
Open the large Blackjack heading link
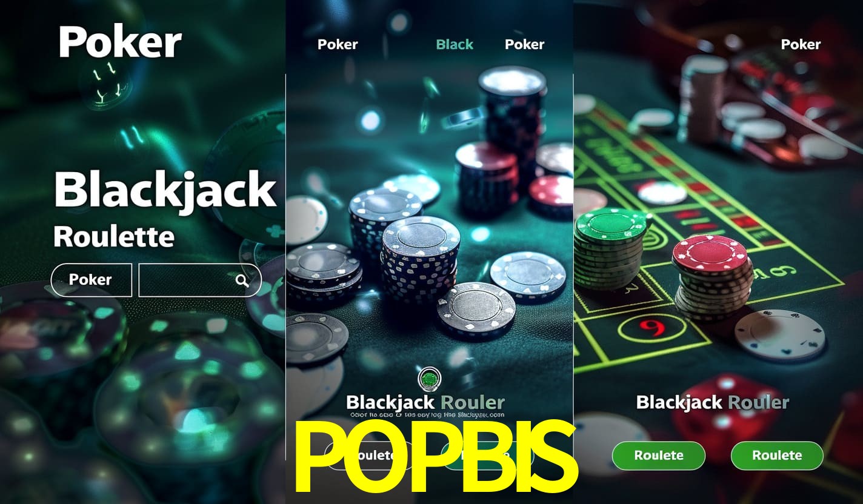click(165, 189)
